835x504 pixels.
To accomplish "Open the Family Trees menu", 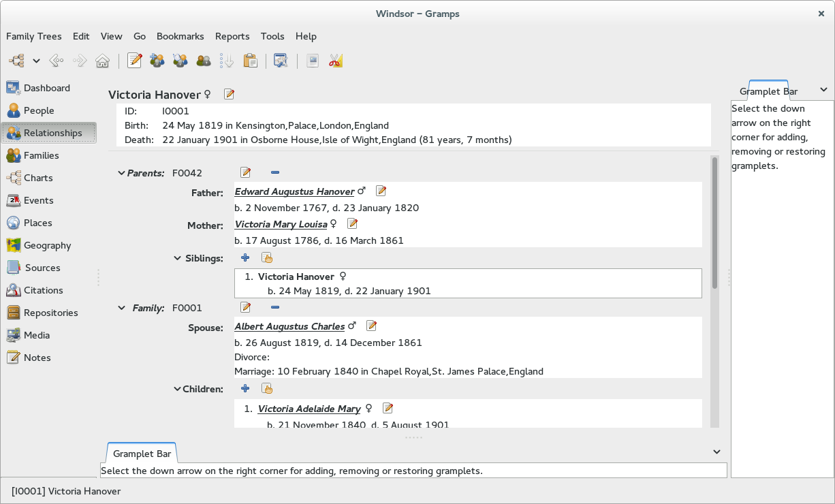I will [34, 36].
